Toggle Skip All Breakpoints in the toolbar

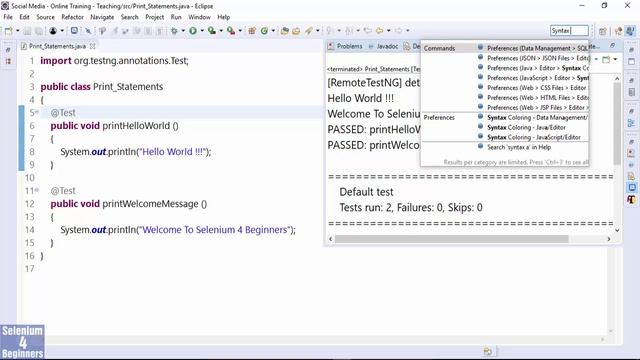pyautogui.click(x=87, y=31)
